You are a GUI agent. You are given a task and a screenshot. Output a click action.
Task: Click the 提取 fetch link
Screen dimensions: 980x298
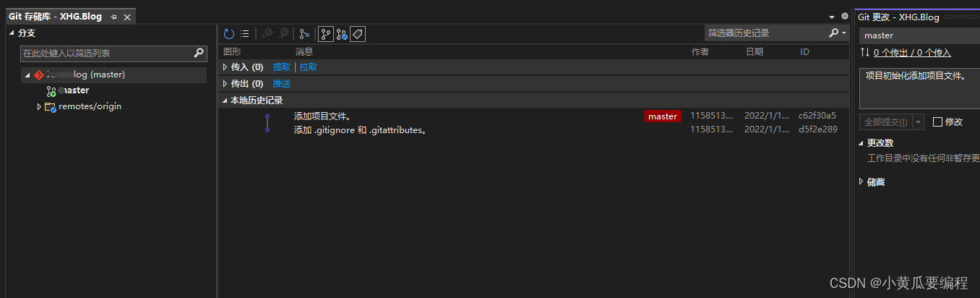coord(281,67)
